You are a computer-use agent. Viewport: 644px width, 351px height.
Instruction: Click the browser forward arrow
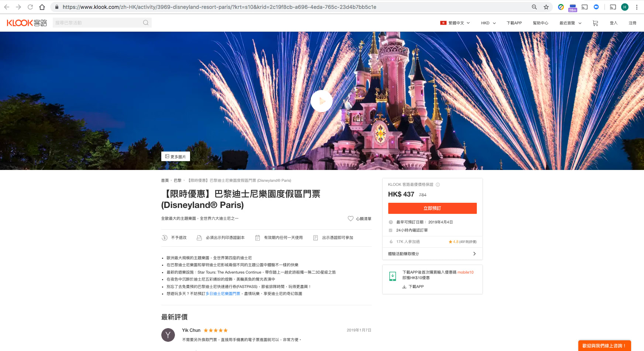(18, 7)
